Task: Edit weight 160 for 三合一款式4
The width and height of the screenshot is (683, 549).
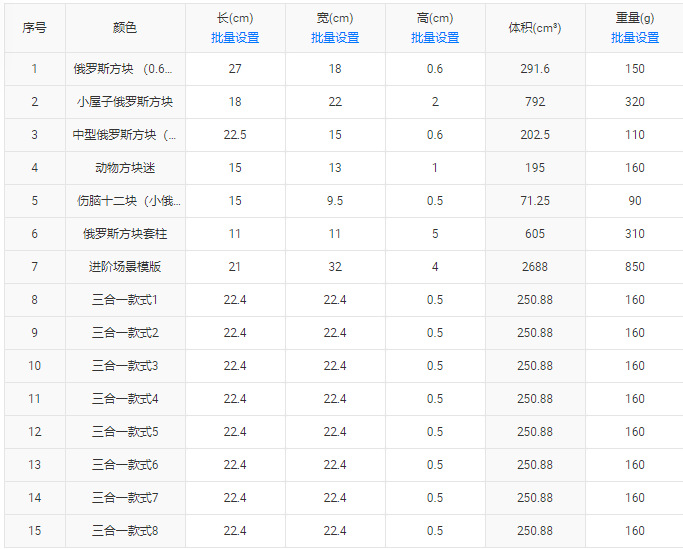Action: pos(635,399)
